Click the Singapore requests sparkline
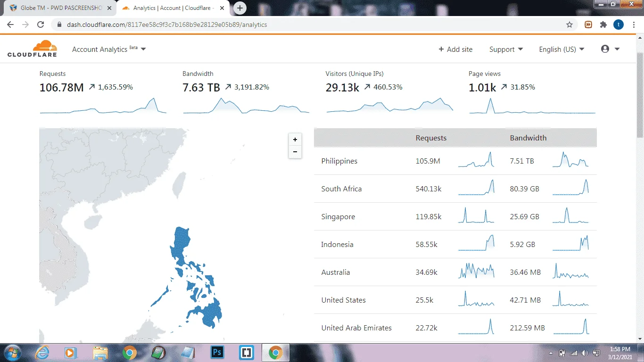Image resolution: width=644 pixels, height=362 pixels. 476,215
